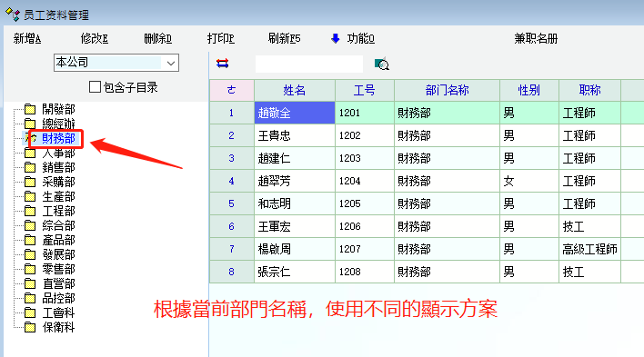Screen dimensions: 644x357
Task: Select employee name 趙敬全
Action: coord(295,113)
